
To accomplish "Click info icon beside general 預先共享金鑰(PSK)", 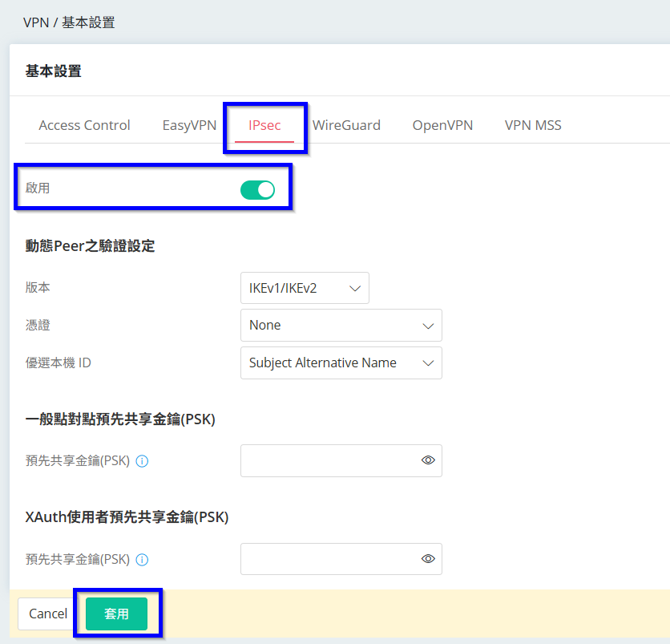I will (142, 461).
